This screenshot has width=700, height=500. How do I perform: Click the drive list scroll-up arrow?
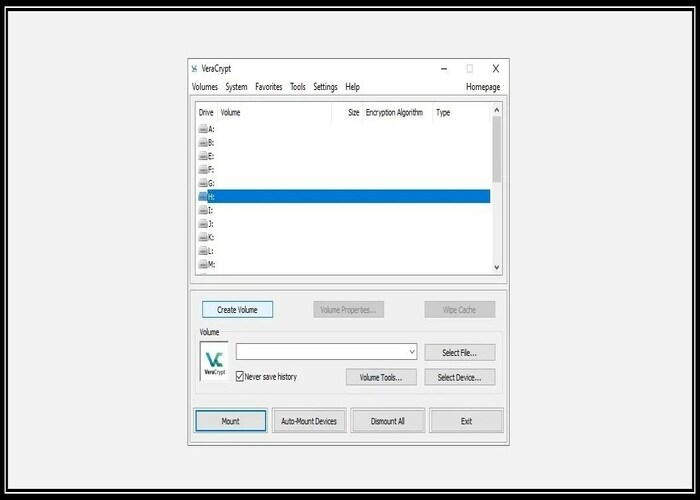tap(496, 109)
